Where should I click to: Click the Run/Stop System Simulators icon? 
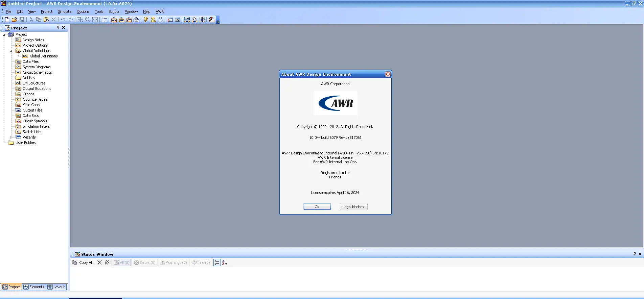[153, 20]
